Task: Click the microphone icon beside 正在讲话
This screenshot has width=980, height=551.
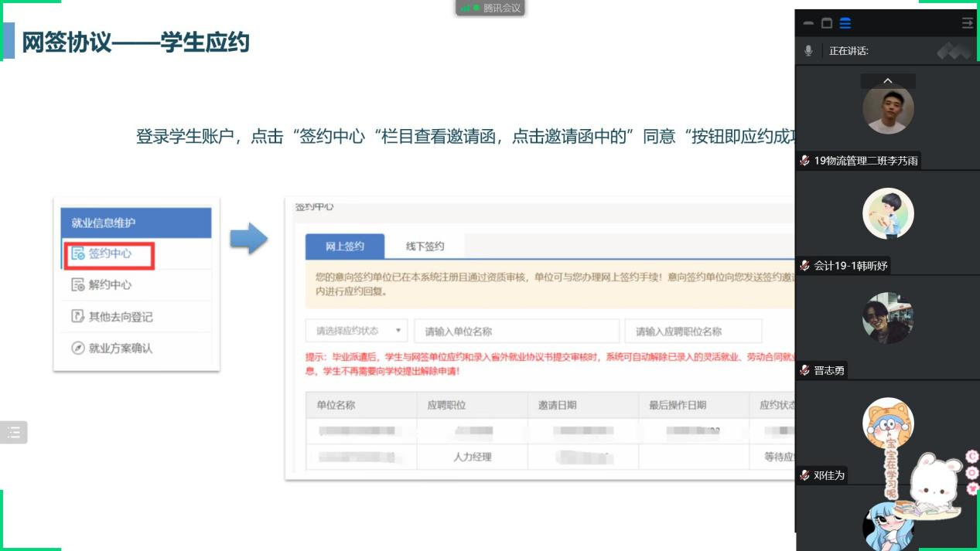Action: tap(808, 51)
